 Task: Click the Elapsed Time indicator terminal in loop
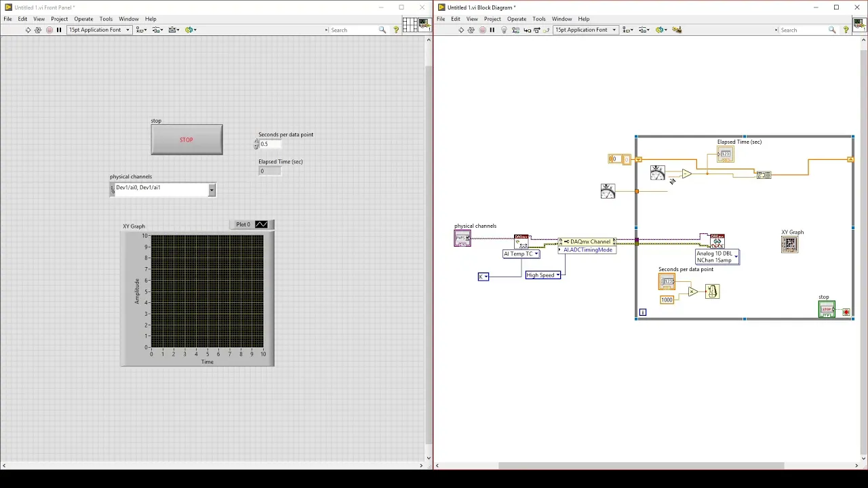click(x=726, y=155)
